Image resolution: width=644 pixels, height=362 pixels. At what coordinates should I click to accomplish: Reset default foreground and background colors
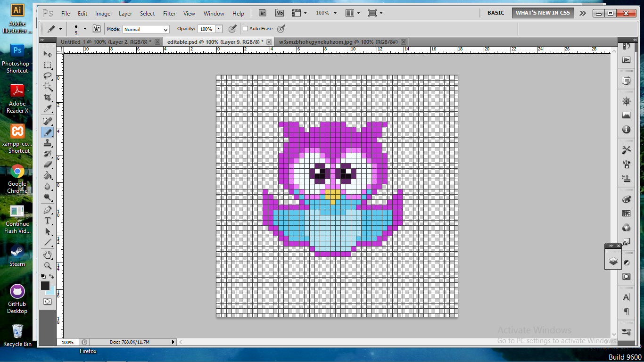pyautogui.click(x=43, y=276)
